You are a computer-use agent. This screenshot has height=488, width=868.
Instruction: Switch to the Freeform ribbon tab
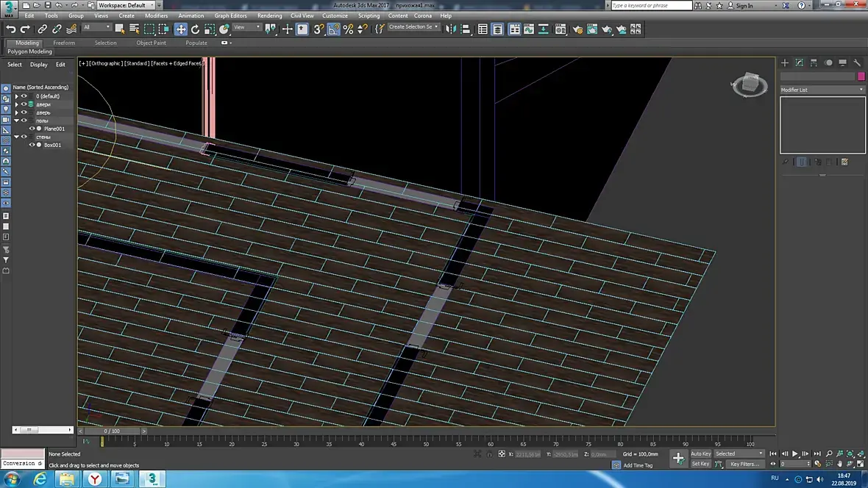(x=64, y=43)
